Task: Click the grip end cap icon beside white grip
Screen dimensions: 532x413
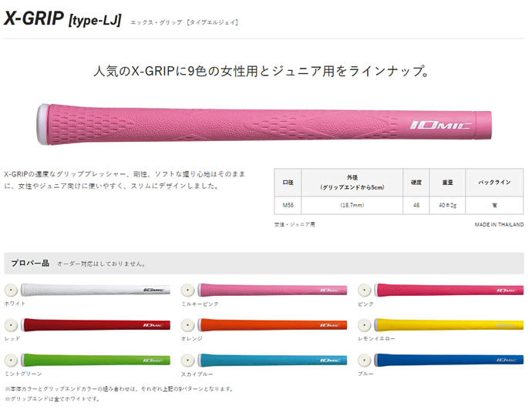Action: (11, 290)
